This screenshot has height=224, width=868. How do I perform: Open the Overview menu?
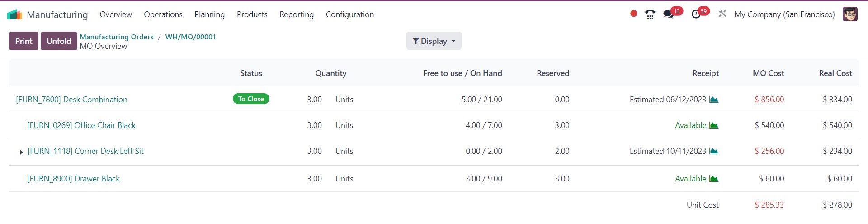116,14
